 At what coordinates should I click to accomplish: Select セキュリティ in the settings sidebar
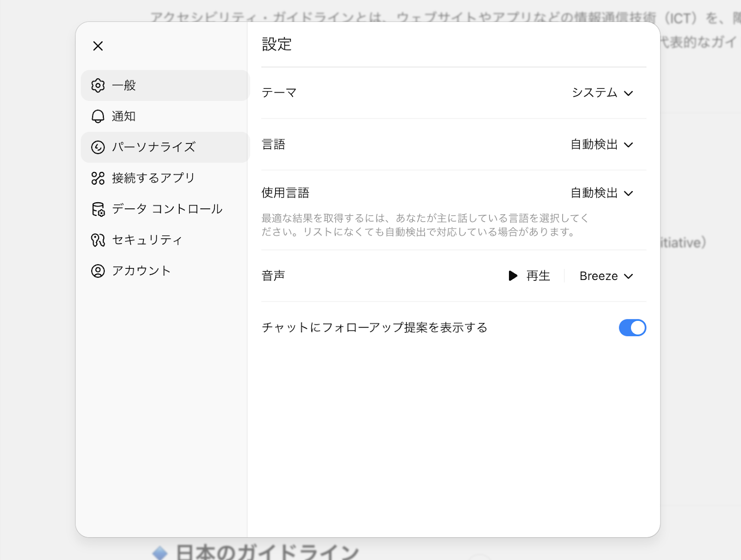point(146,240)
